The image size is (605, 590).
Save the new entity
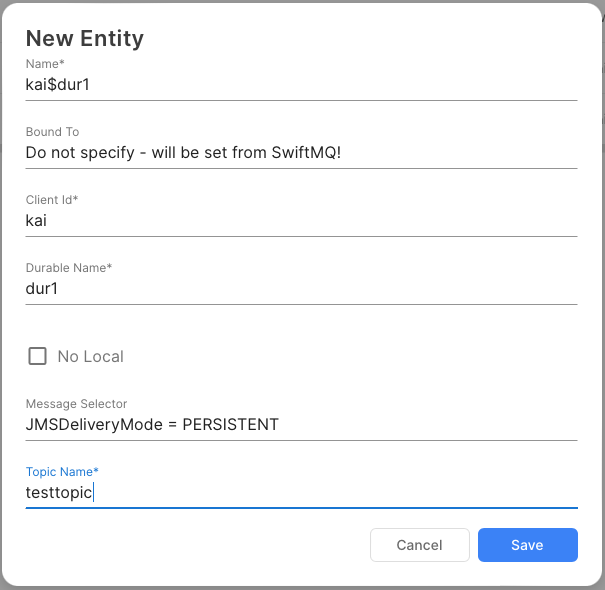527,545
